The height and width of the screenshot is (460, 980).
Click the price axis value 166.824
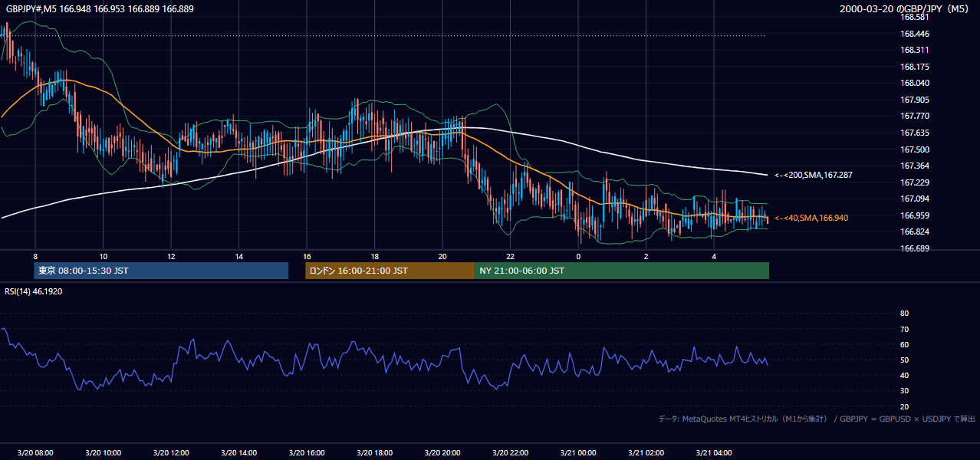pyautogui.click(x=915, y=232)
